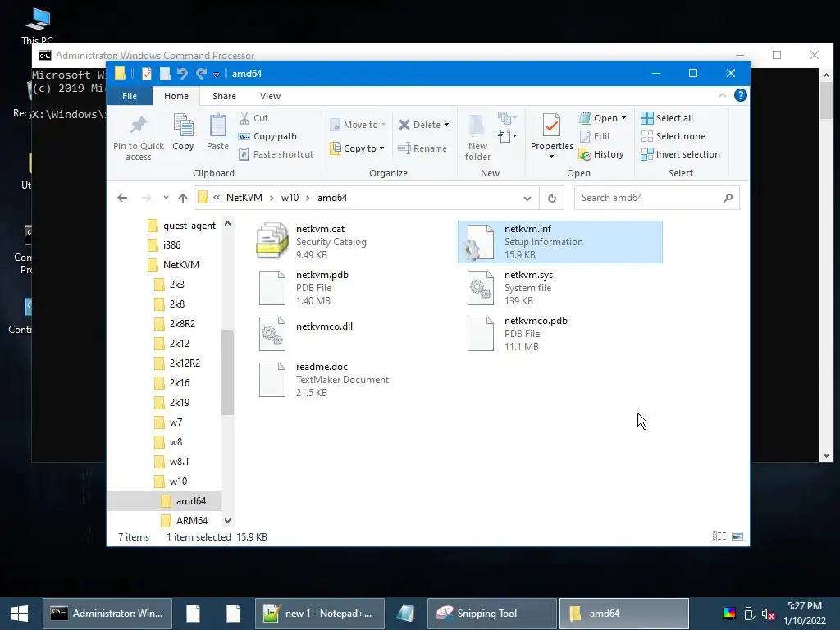Click Edit in the Open group

point(596,137)
